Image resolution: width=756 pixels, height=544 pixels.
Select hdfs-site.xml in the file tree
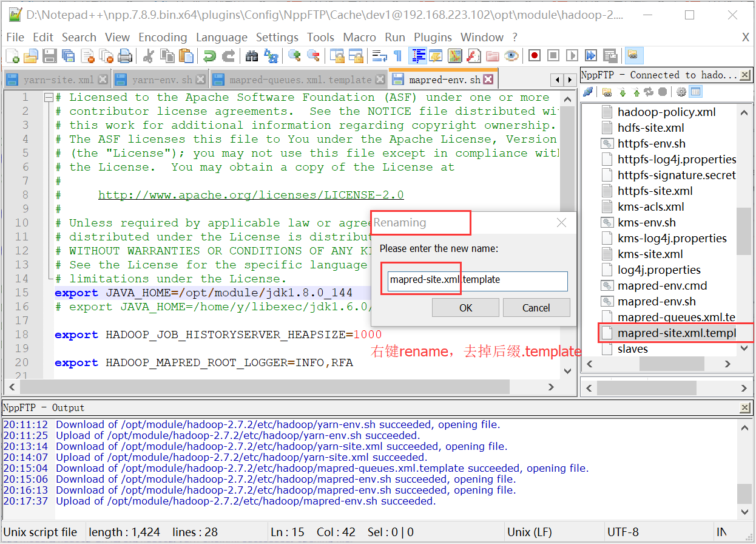pyautogui.click(x=651, y=127)
